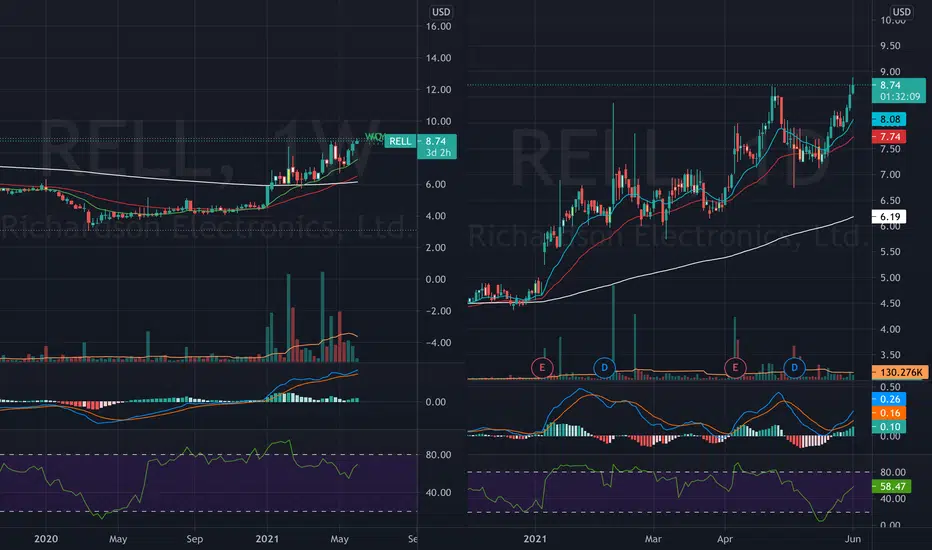Select the white 6.19 moving average label
The image size is (932, 550).
point(889,217)
